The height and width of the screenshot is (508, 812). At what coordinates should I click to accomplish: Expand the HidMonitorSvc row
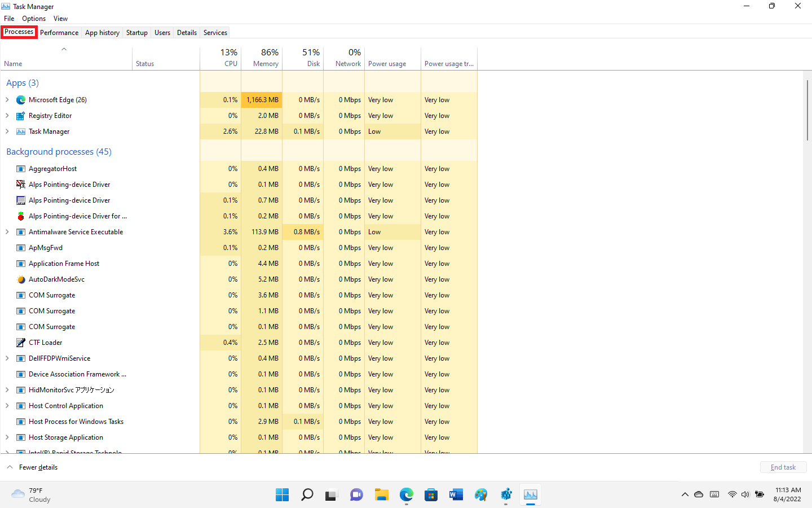(7, 390)
